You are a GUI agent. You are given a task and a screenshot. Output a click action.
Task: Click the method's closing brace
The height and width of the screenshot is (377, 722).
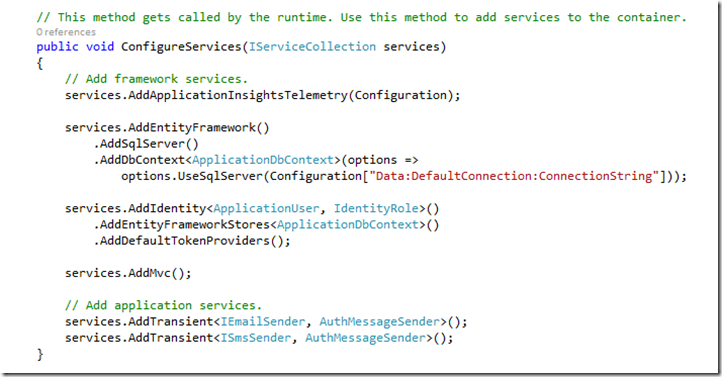point(40,354)
